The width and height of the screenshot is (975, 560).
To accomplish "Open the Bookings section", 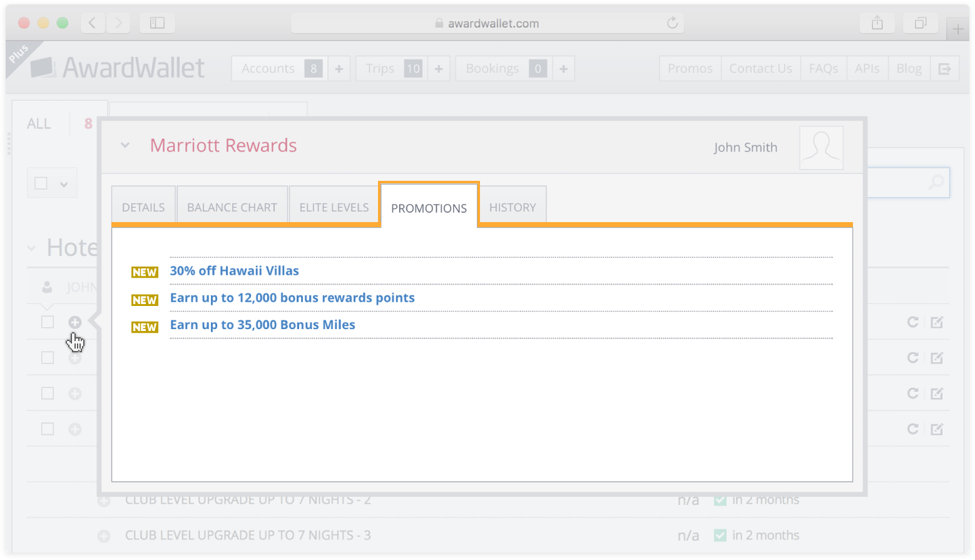I will (504, 69).
